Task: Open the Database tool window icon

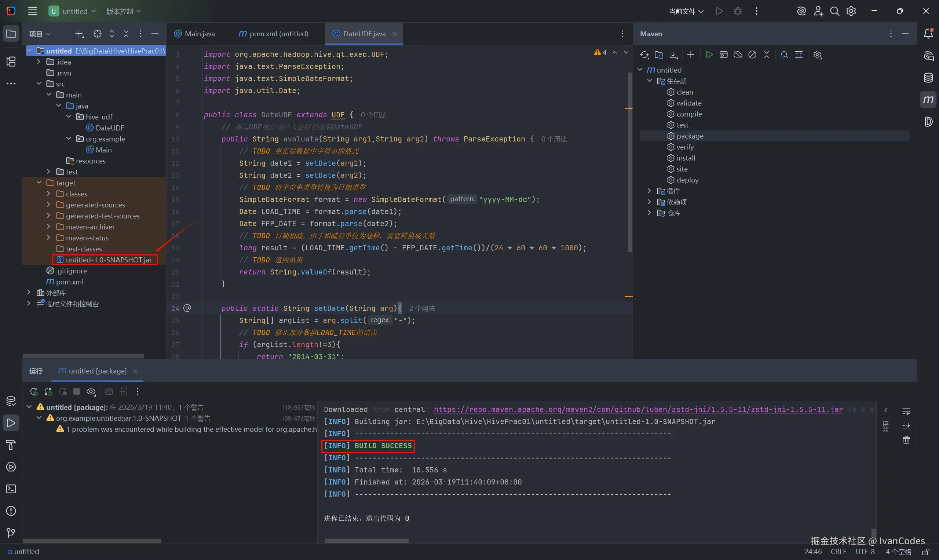Action: (928, 78)
